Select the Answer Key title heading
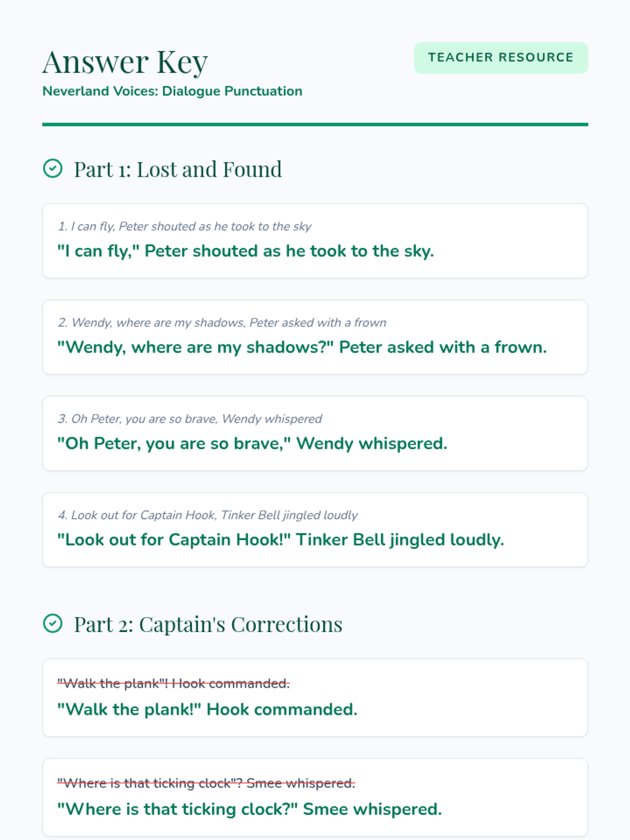 click(125, 62)
